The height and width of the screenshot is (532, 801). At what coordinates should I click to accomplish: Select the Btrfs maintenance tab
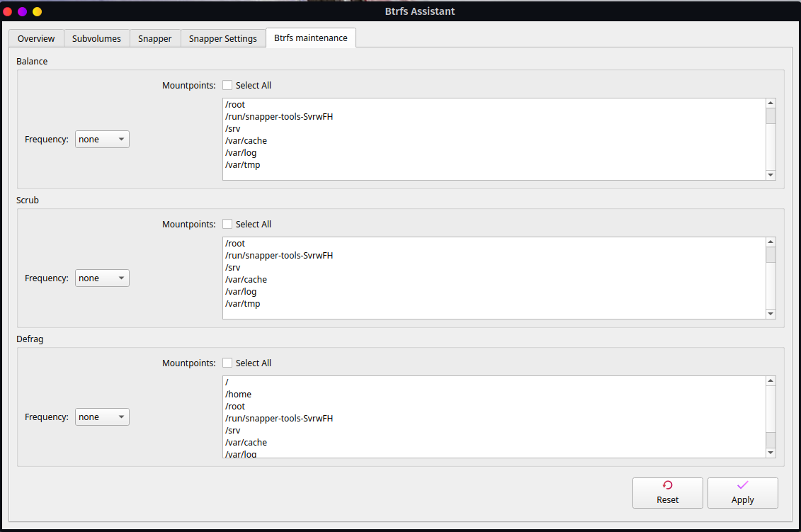point(310,38)
